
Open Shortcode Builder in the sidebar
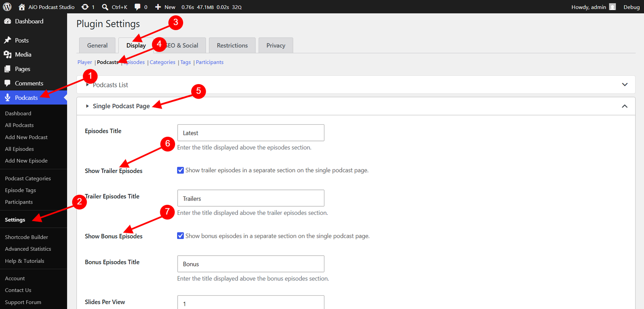point(27,237)
